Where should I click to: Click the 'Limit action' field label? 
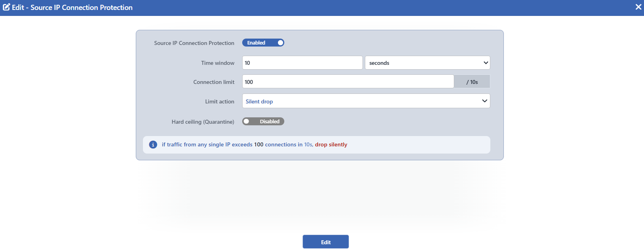tap(220, 101)
